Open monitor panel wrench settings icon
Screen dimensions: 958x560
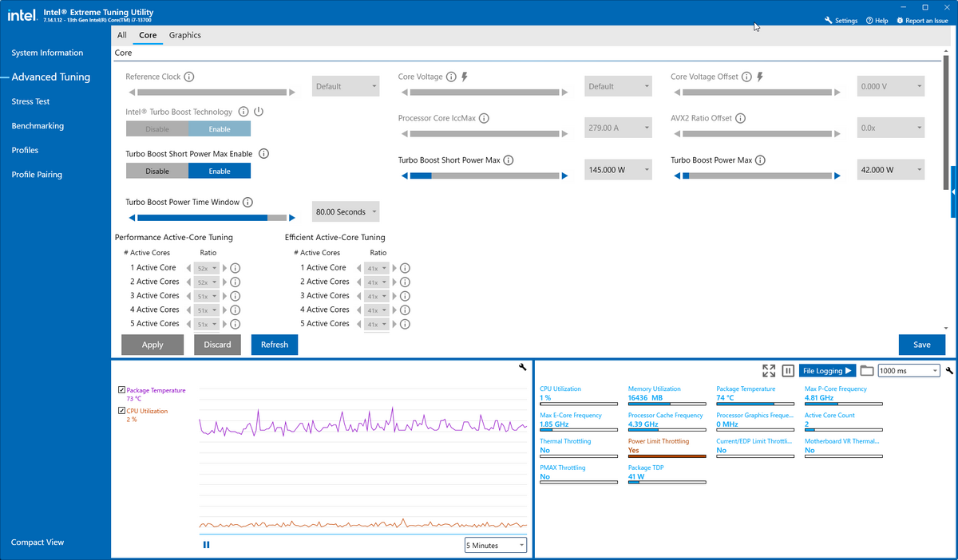tap(949, 371)
